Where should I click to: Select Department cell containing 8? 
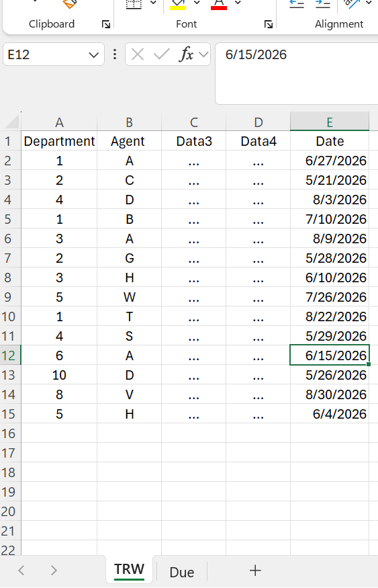click(x=59, y=395)
